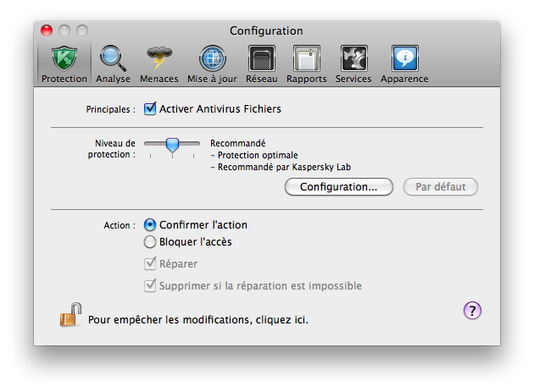
Task: Click the Configuration window title bar
Action: (266, 31)
